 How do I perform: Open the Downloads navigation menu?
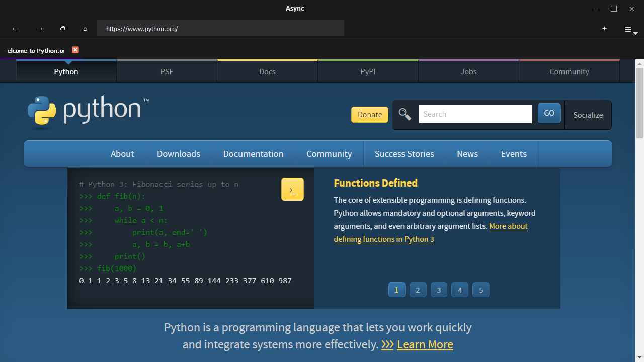178,154
